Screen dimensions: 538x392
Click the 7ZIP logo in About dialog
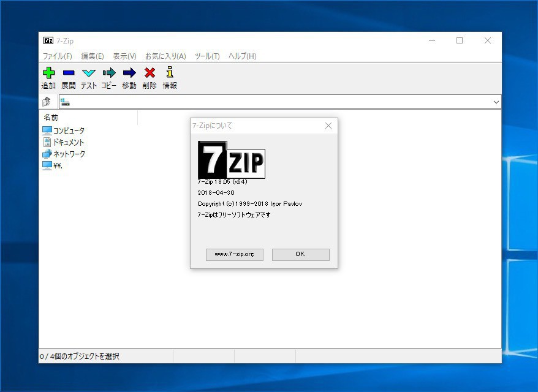point(231,160)
